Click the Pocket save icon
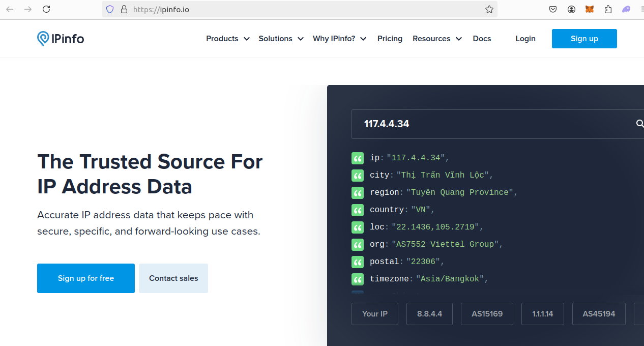This screenshot has height=346, width=644. click(x=553, y=9)
